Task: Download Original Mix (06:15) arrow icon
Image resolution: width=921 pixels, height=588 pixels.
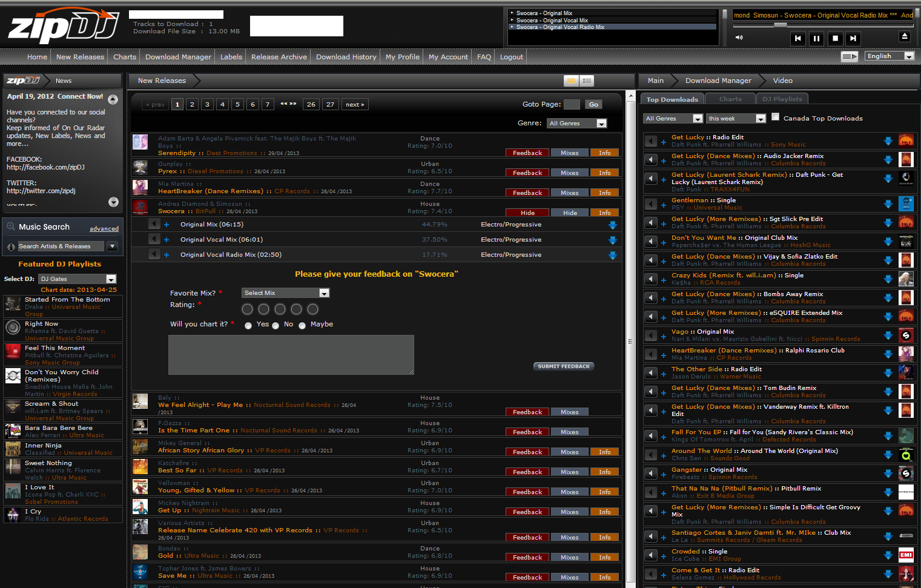Action: point(612,225)
